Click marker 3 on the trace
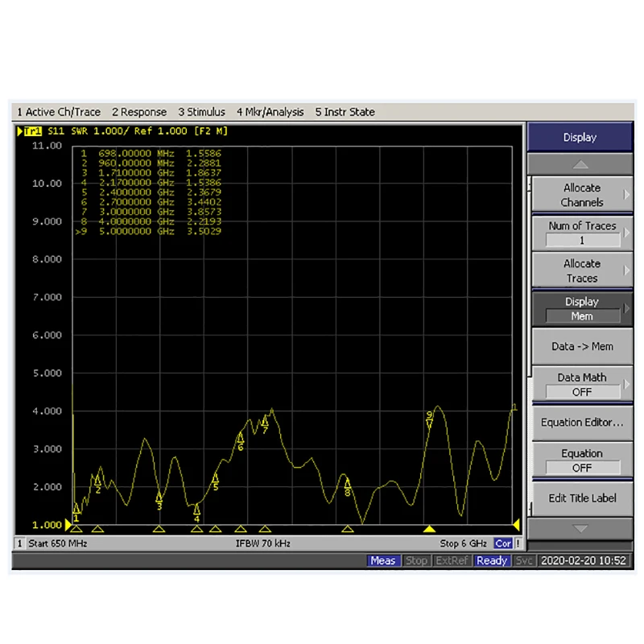Viewport: 644px width, 644px height. tap(159, 501)
